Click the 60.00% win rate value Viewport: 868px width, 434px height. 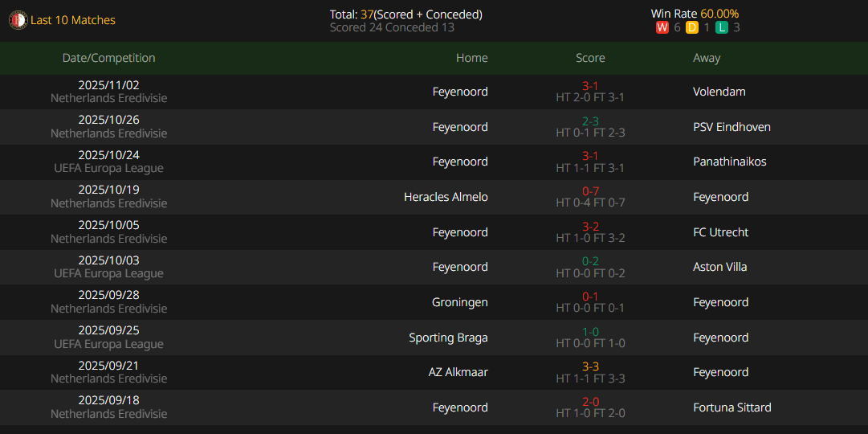coord(719,14)
